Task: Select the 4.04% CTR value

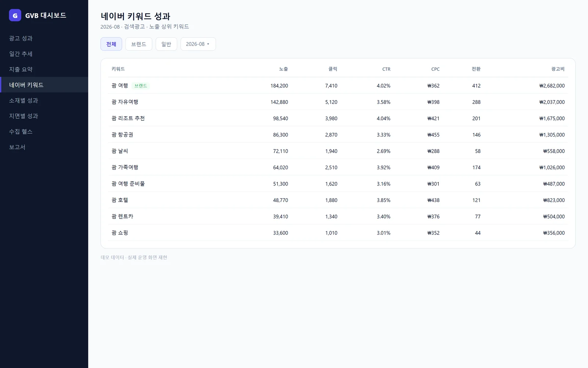Action: coord(383,118)
